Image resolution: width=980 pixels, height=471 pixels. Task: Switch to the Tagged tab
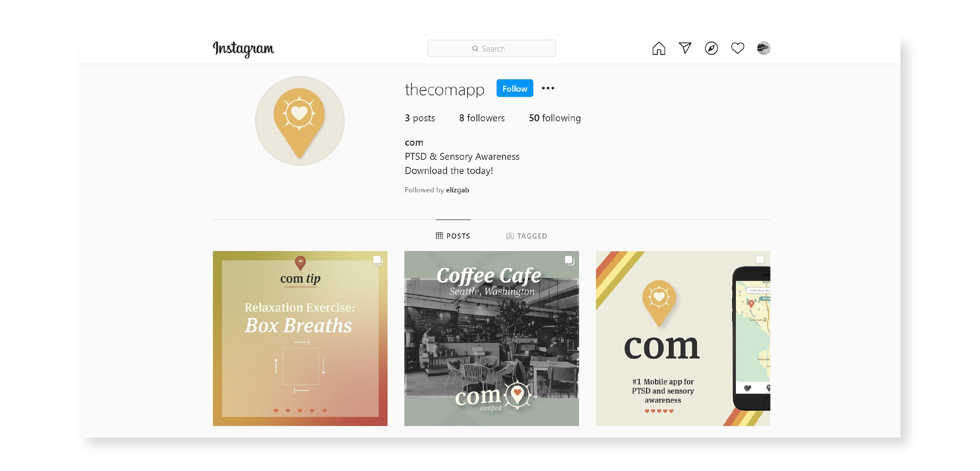tap(526, 236)
